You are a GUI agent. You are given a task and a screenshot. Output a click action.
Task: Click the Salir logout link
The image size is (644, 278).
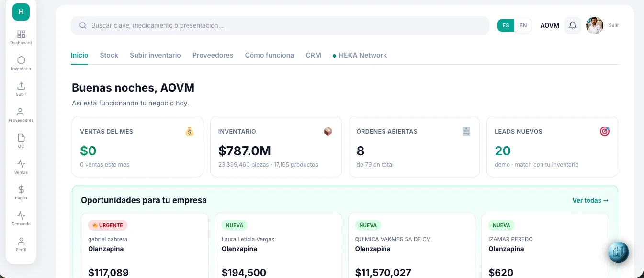[x=613, y=25]
